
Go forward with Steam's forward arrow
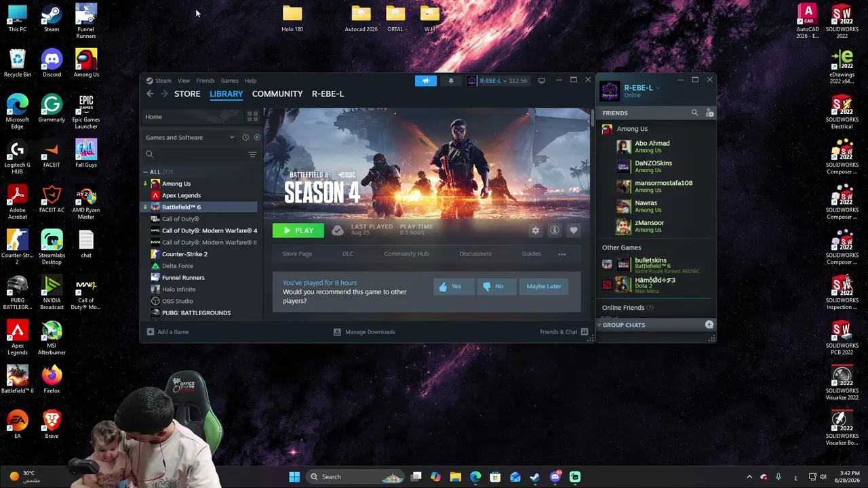click(163, 94)
